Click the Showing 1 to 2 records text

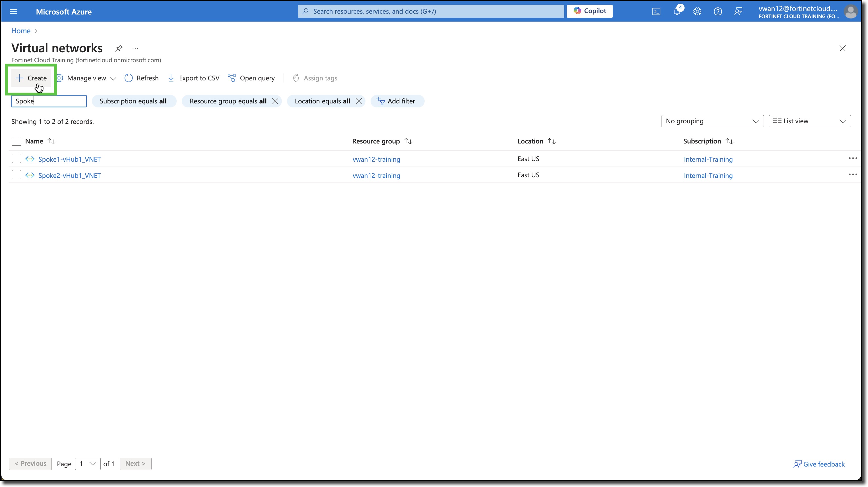pos(53,122)
